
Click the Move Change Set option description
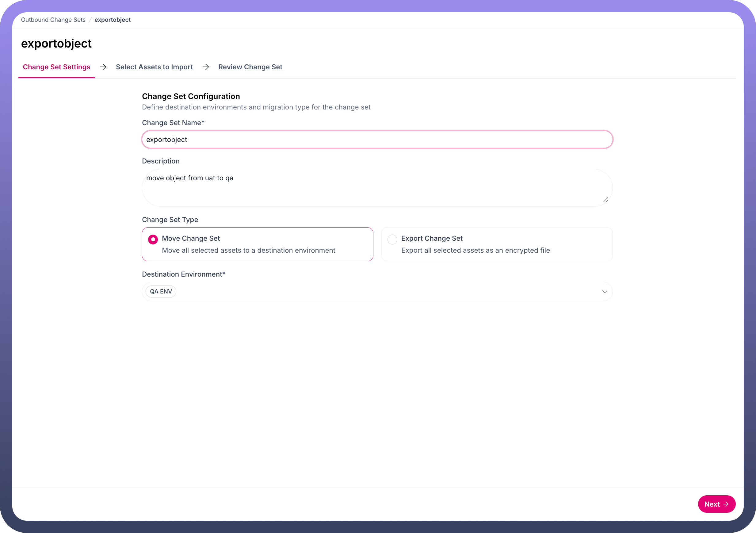point(248,250)
